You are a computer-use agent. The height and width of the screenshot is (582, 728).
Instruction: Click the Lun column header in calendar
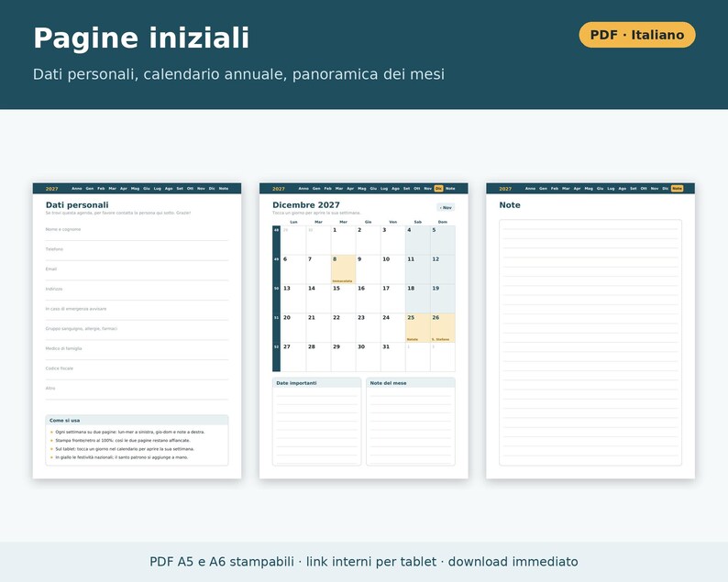tap(293, 222)
